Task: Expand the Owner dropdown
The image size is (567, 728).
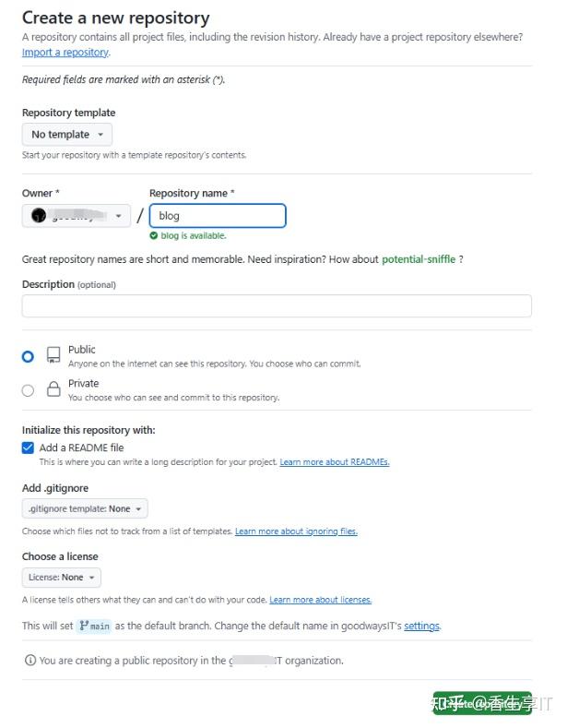Action: [x=77, y=216]
